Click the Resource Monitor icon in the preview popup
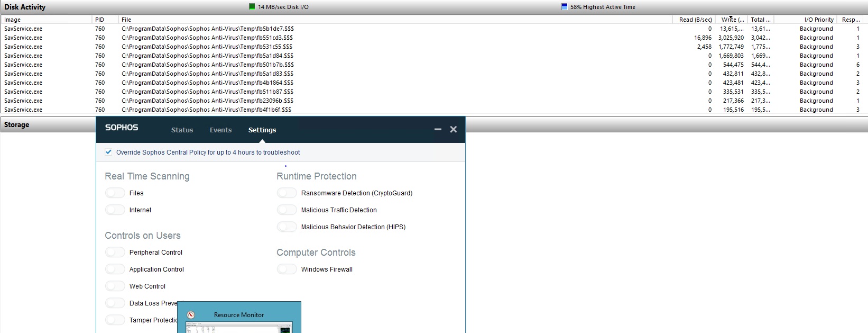The width and height of the screenshot is (868, 333). [x=191, y=315]
